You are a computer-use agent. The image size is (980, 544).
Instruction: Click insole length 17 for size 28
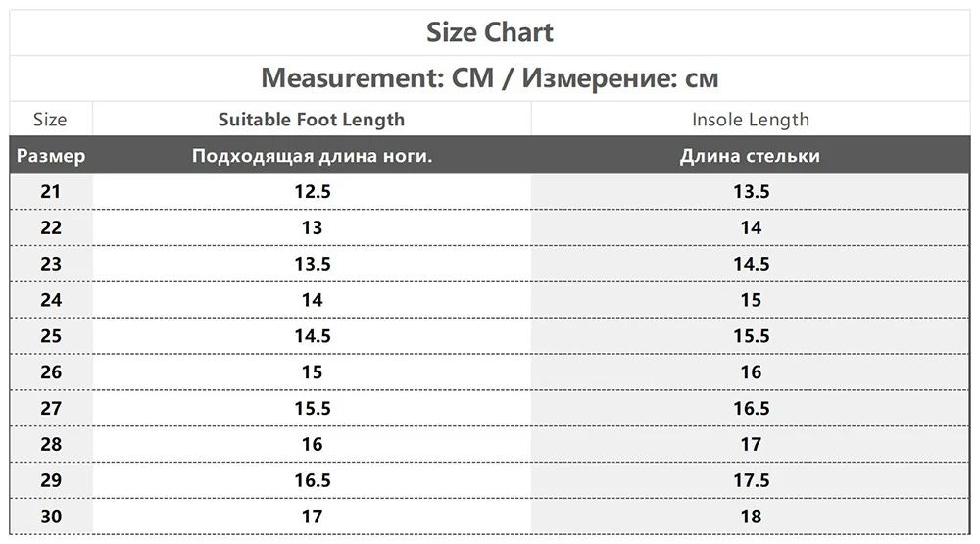coord(752,445)
